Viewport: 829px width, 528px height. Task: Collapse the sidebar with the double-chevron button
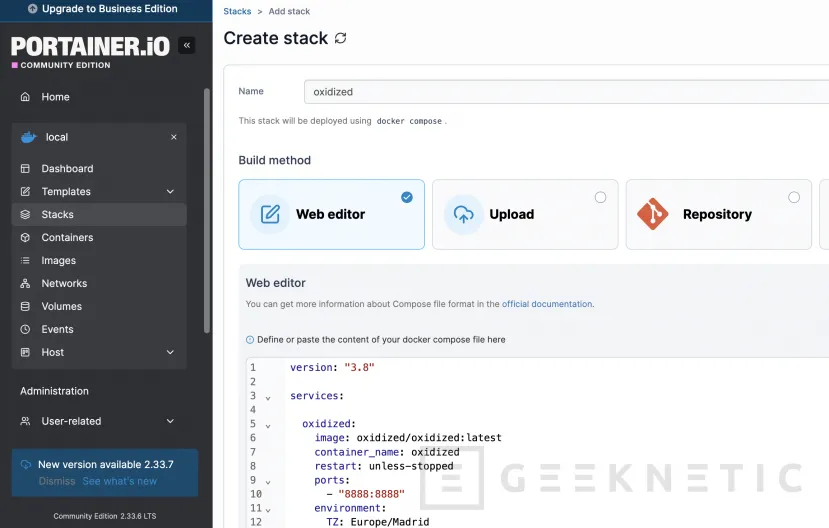click(187, 45)
